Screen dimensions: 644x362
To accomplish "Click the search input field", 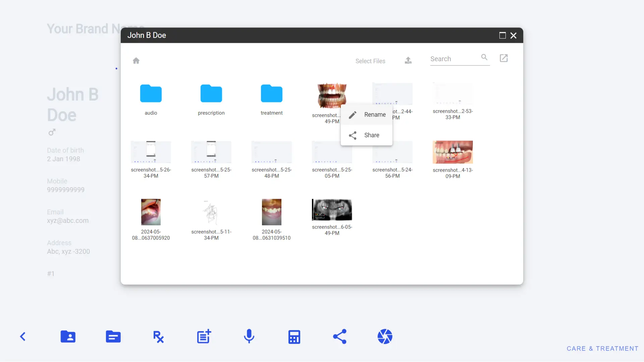I will [453, 58].
